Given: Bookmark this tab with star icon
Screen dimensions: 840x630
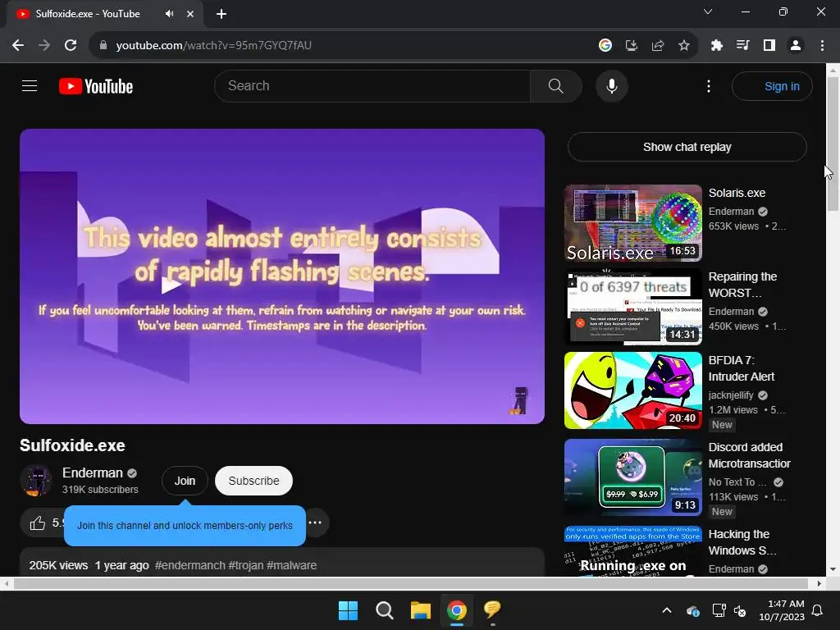Looking at the screenshot, I should pos(683,45).
